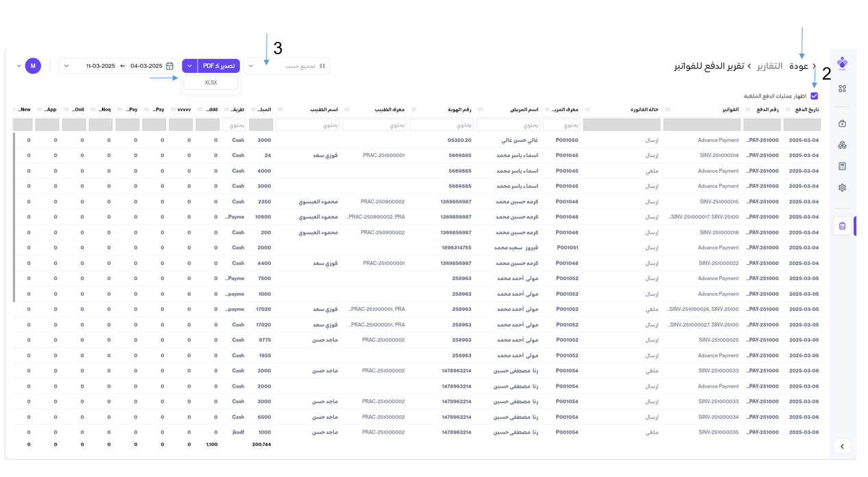Open the calculator icon in sidebar

(842, 166)
